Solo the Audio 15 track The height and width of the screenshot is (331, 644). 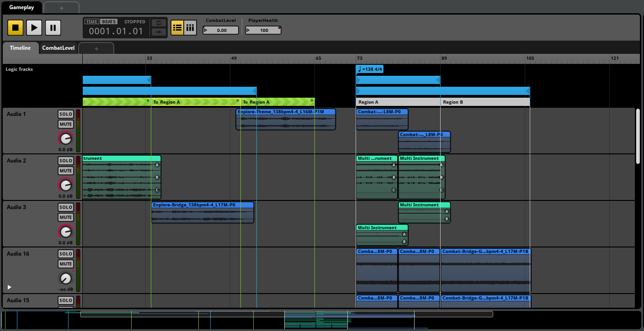coord(66,300)
